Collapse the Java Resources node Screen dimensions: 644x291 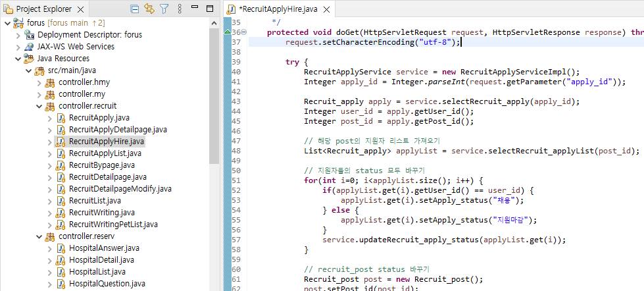pyautogui.click(x=18, y=59)
